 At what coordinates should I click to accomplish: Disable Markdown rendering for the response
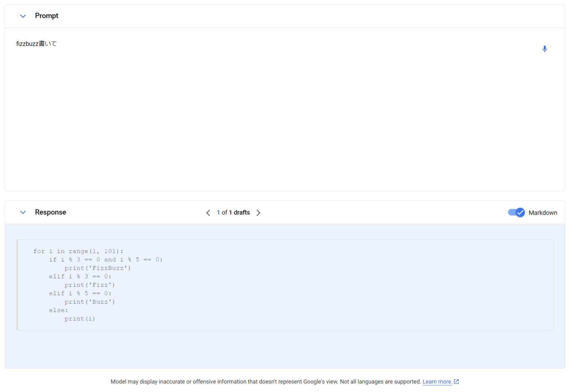click(x=516, y=212)
